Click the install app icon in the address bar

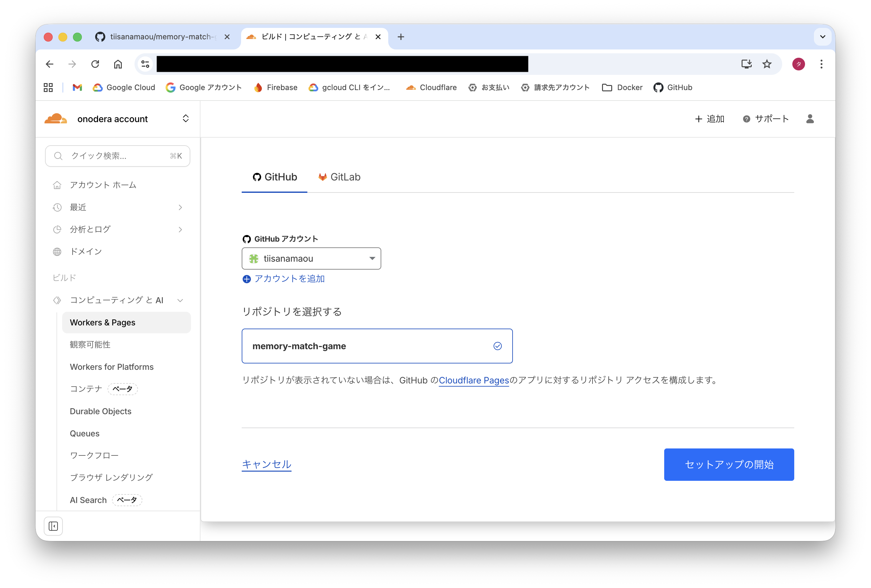pos(746,64)
